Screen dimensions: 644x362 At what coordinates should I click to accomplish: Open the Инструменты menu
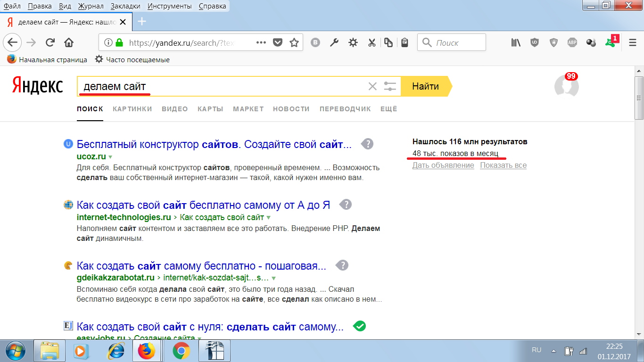(x=169, y=6)
